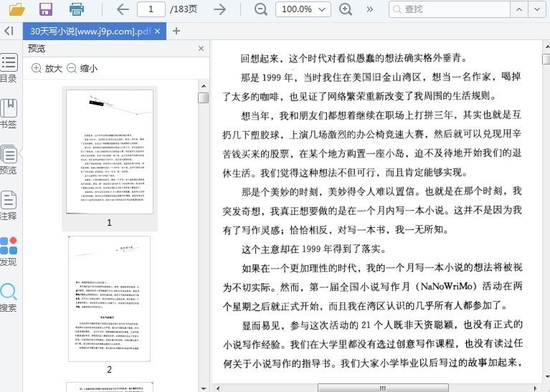Find next result with down arrow
Image resolution: width=550 pixels, height=392 pixels.
537,9
